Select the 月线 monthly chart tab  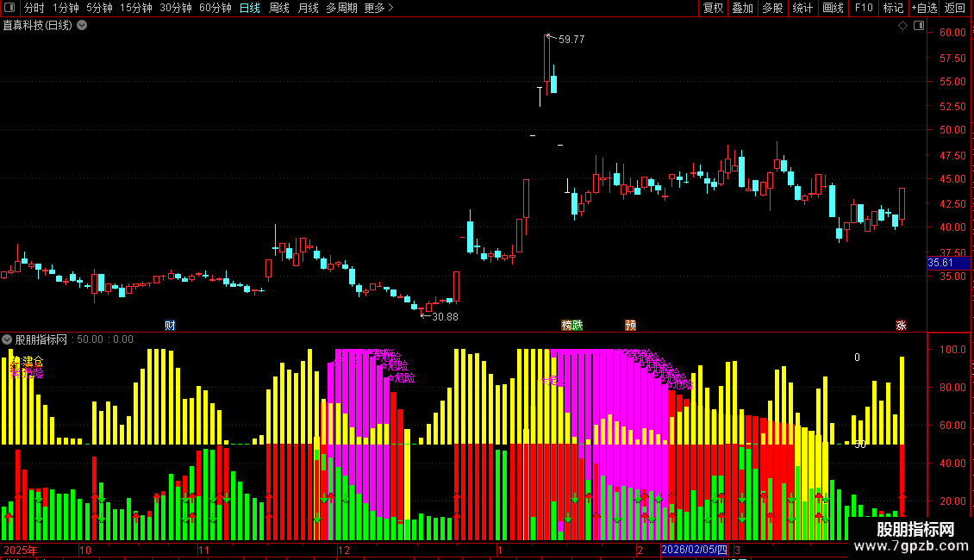click(308, 8)
